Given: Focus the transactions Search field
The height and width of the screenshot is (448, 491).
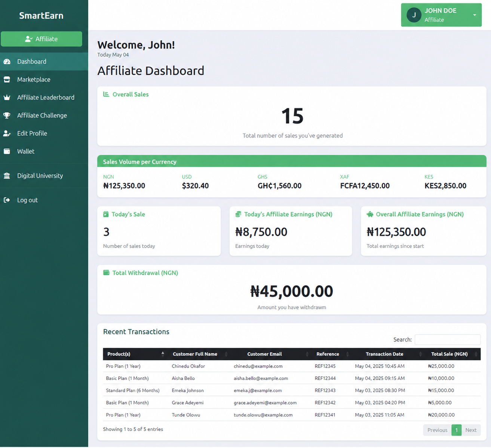Looking at the screenshot, I should coord(448,340).
